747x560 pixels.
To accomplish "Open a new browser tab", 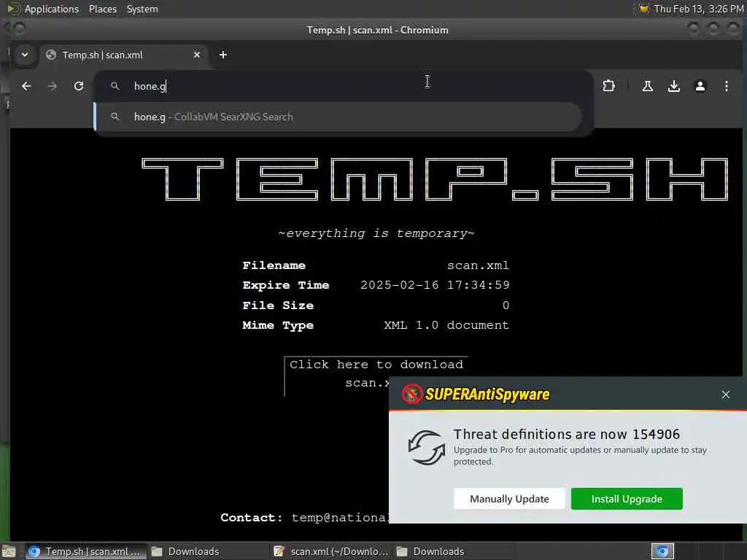I will 223,55.
